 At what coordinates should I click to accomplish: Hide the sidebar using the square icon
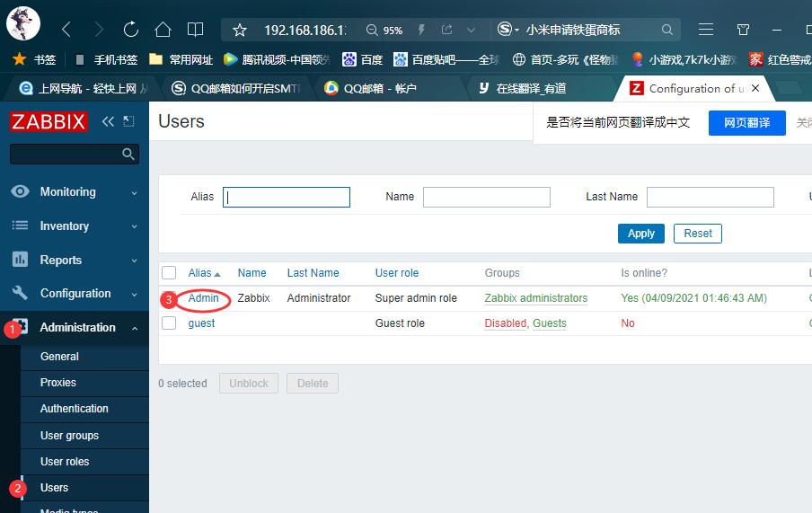[x=128, y=121]
